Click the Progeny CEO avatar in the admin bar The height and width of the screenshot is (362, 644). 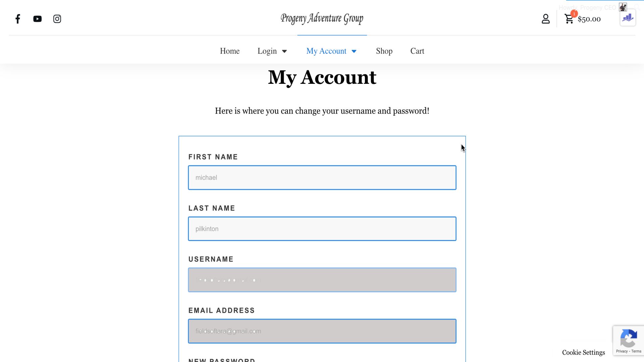tap(623, 7)
